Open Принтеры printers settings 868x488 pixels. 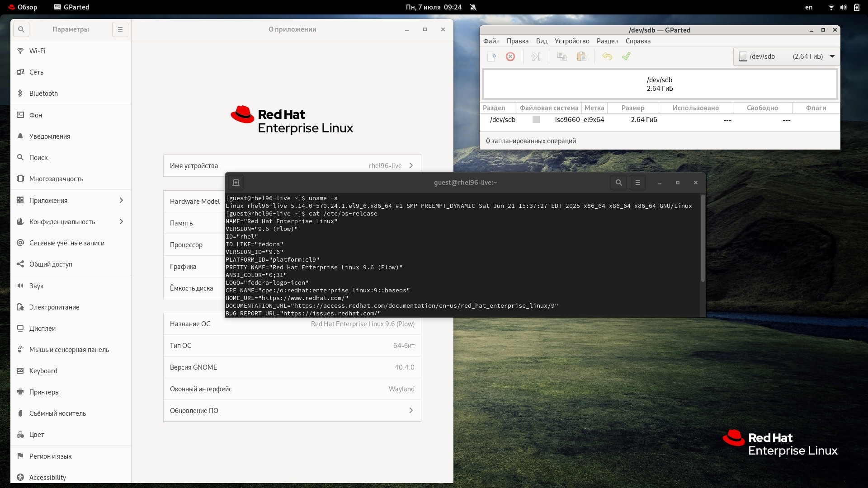point(71,392)
